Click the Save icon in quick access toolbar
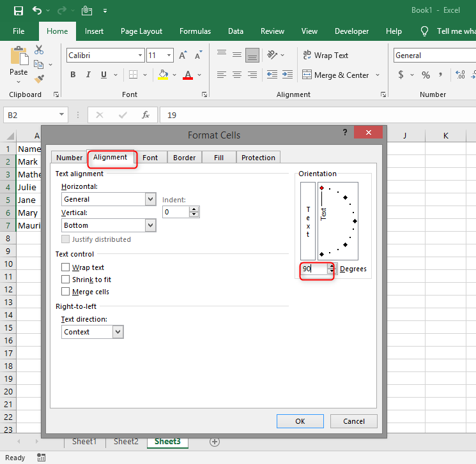The width and height of the screenshot is (476, 464). click(x=19, y=11)
